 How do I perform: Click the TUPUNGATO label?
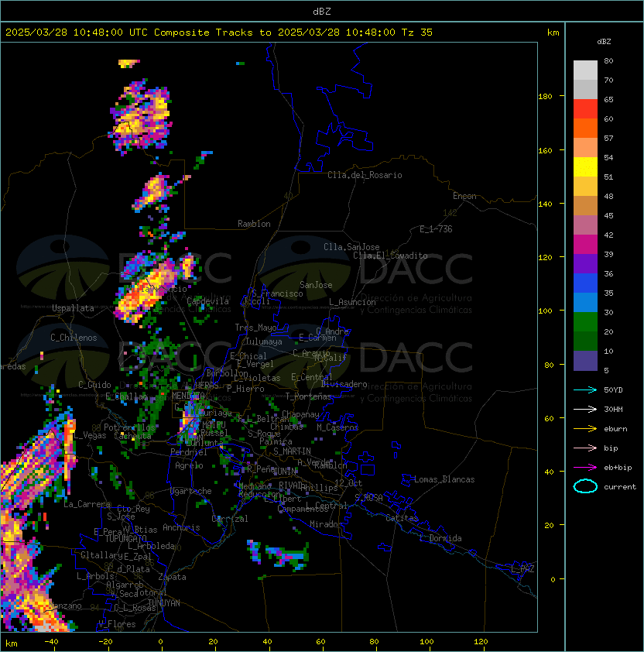tap(125, 539)
